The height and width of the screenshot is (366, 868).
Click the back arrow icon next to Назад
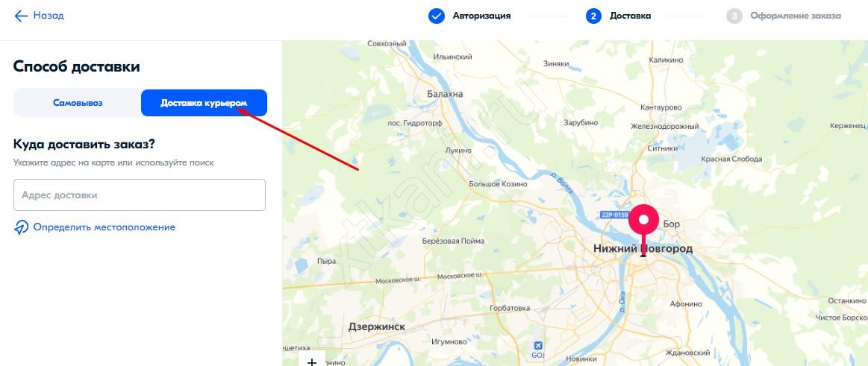[21, 16]
